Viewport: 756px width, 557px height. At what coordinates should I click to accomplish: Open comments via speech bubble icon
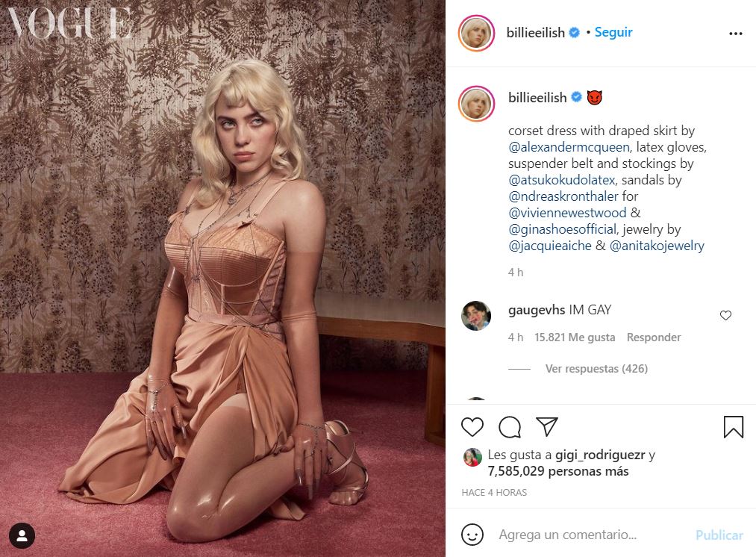coord(510,427)
